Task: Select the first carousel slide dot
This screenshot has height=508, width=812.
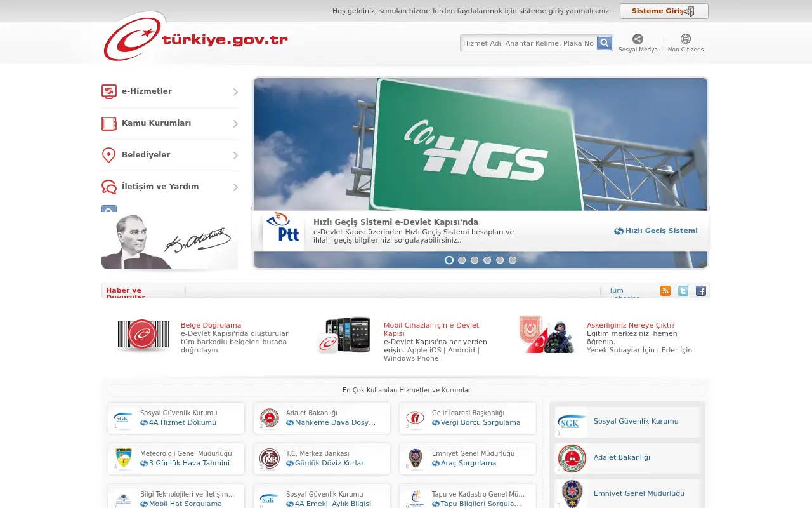Action: point(449,260)
